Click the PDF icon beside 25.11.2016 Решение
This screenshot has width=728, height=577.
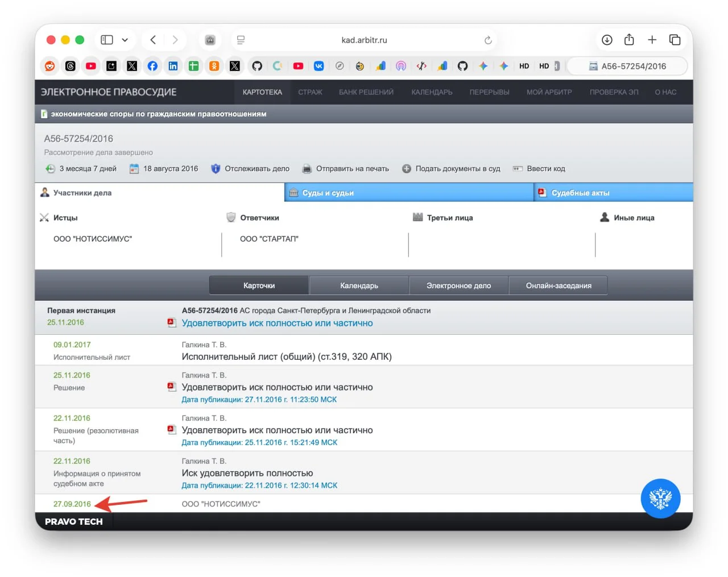(x=171, y=387)
